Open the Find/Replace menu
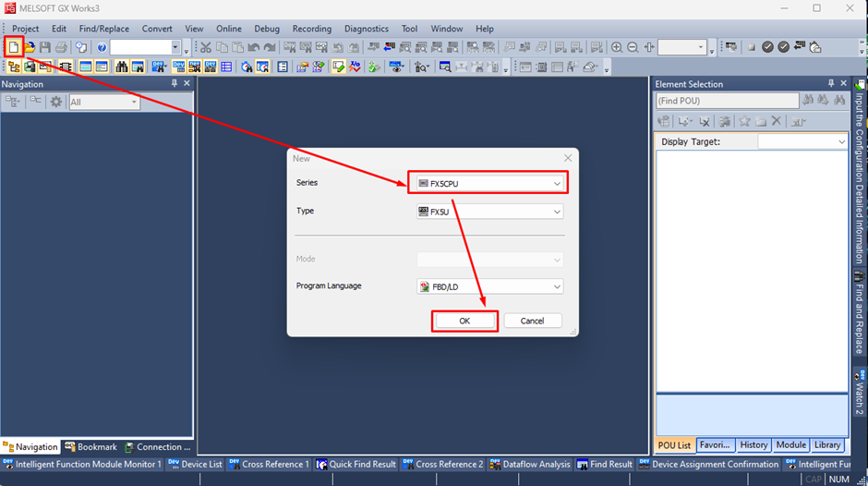The width and height of the screenshot is (868, 486). point(104,29)
